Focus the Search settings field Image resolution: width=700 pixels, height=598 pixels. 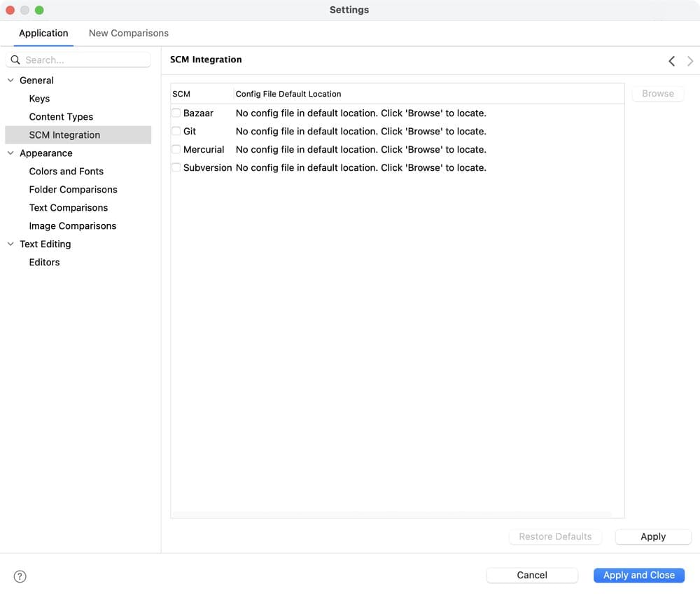coord(78,60)
